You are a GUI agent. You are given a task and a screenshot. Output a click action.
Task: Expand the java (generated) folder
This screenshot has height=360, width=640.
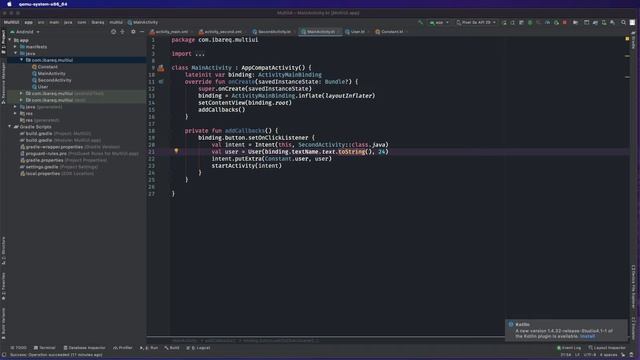tap(16, 107)
